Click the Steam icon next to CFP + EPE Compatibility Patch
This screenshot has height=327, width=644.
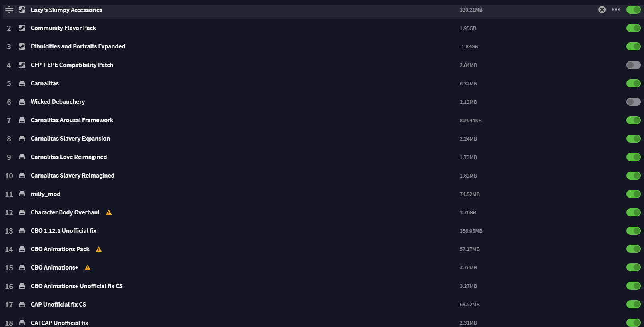(x=22, y=65)
